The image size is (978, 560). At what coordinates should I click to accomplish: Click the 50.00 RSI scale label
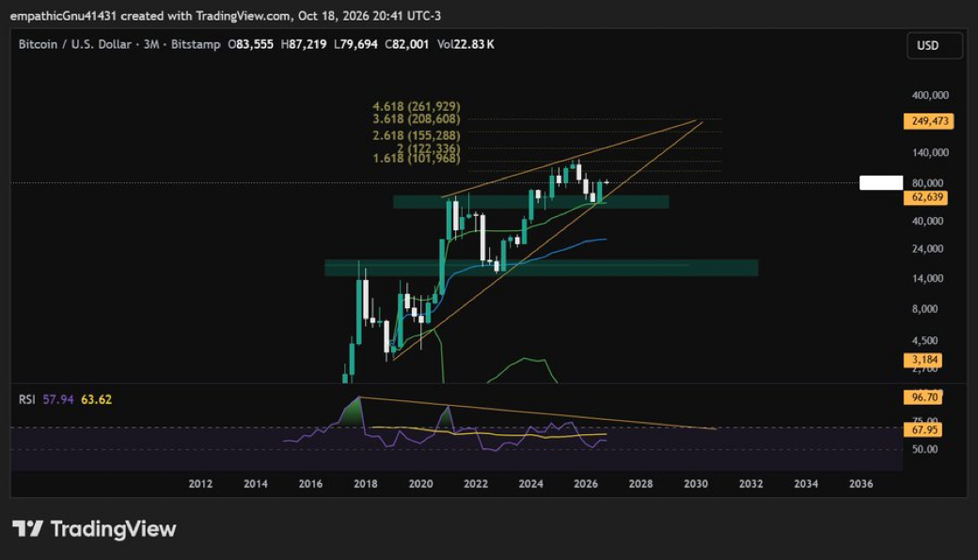click(x=924, y=449)
